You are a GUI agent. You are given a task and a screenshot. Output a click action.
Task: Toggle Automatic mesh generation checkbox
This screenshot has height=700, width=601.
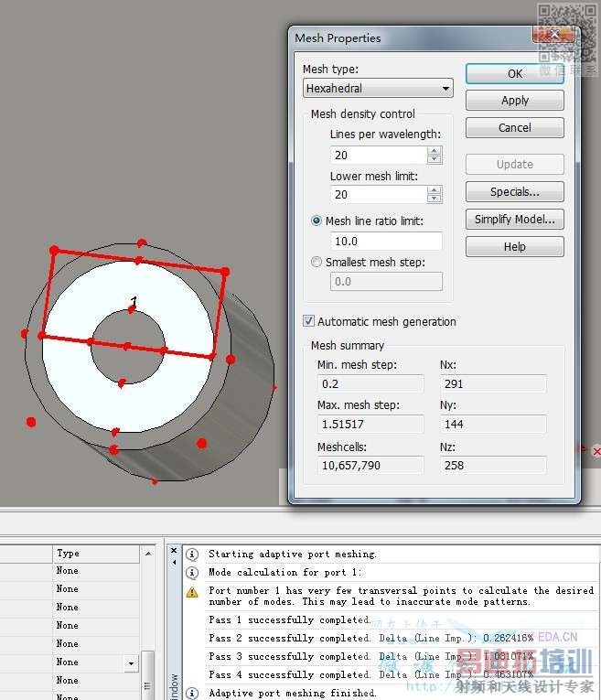308,321
